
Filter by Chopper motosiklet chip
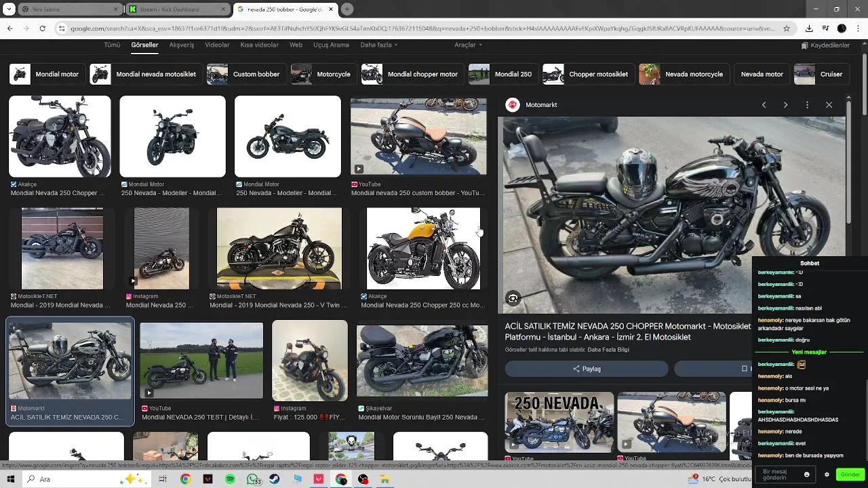[587, 74]
